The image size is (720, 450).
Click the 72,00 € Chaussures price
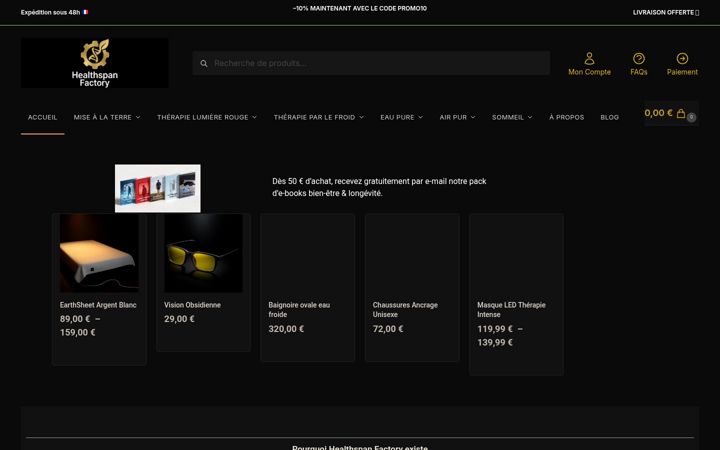coord(388,329)
